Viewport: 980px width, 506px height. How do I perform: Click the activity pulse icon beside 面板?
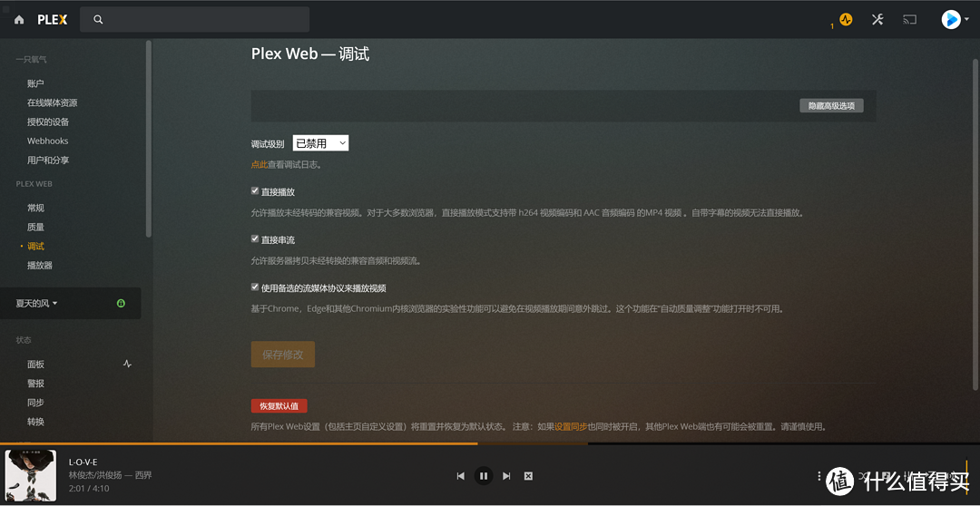coord(127,364)
